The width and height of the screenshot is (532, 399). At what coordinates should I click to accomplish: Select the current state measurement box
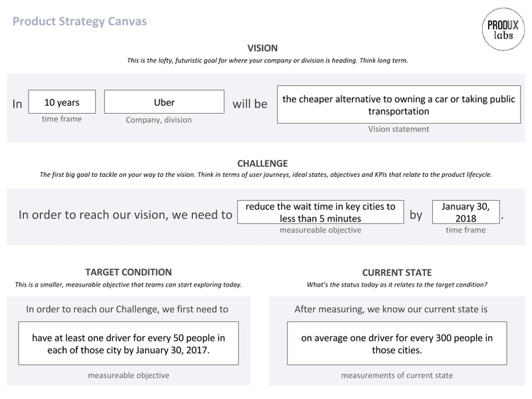point(397,343)
